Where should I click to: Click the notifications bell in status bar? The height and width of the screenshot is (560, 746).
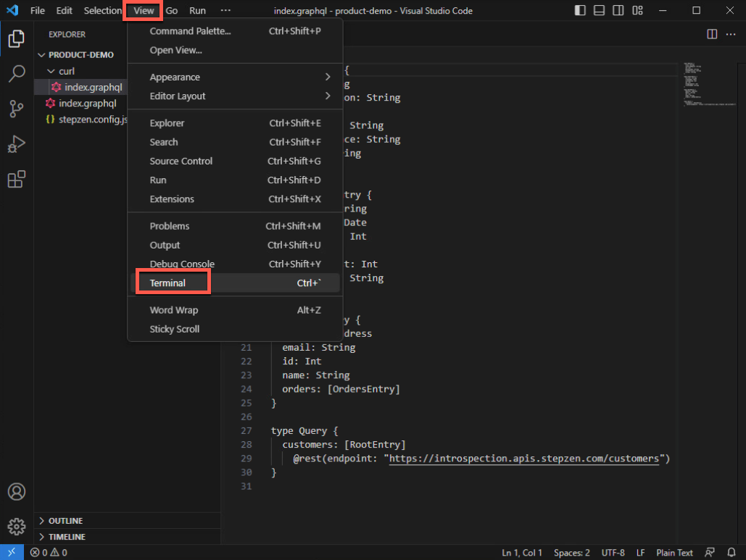[x=732, y=553]
